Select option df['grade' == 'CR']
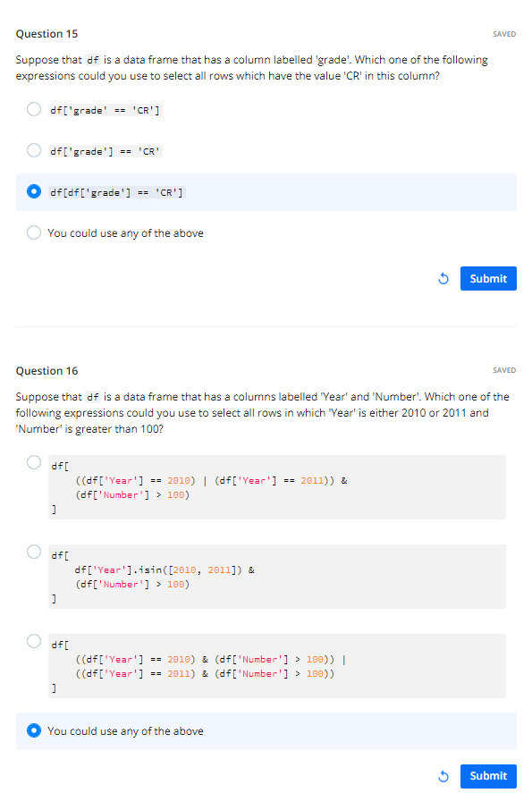 [x=34, y=109]
